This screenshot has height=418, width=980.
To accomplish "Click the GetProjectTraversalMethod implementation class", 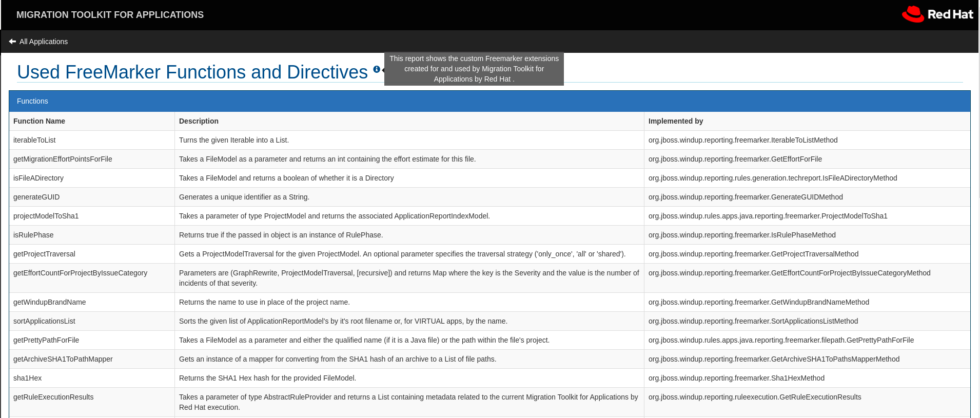I will click(753, 254).
